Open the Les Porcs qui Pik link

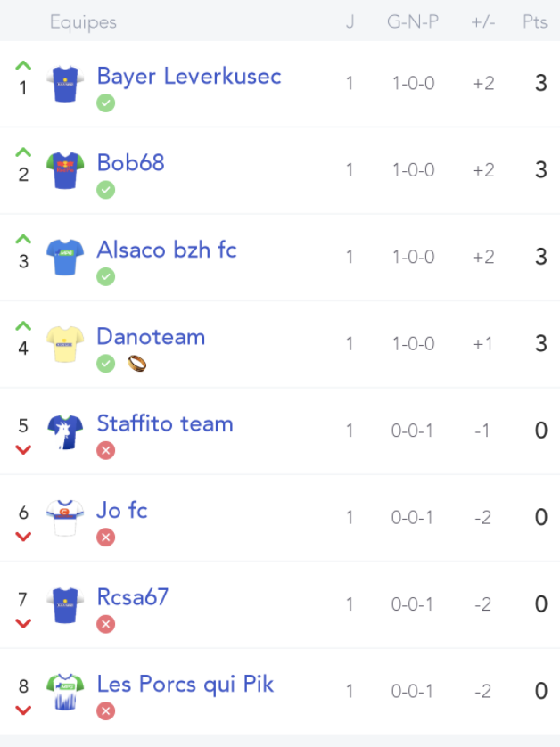click(185, 684)
